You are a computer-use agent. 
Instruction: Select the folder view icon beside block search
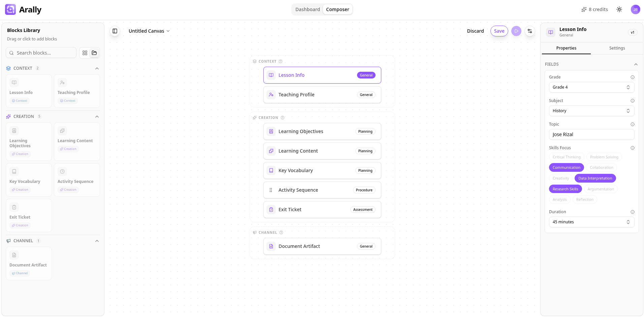[x=94, y=53]
